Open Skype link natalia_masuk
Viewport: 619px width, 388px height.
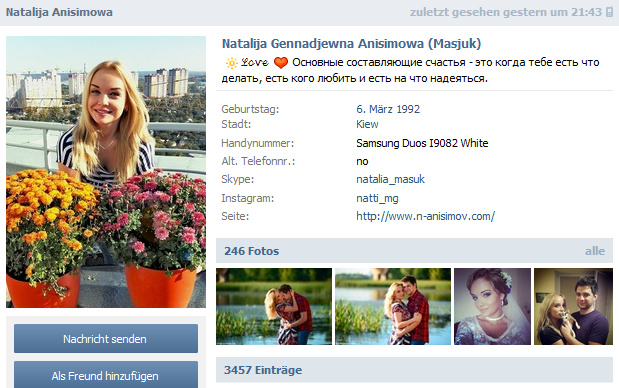390,179
